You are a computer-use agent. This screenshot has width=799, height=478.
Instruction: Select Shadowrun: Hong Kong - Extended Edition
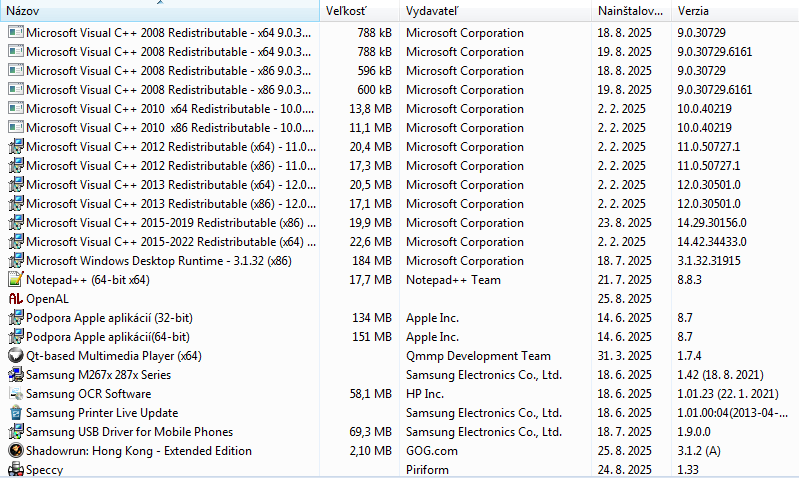(139, 451)
